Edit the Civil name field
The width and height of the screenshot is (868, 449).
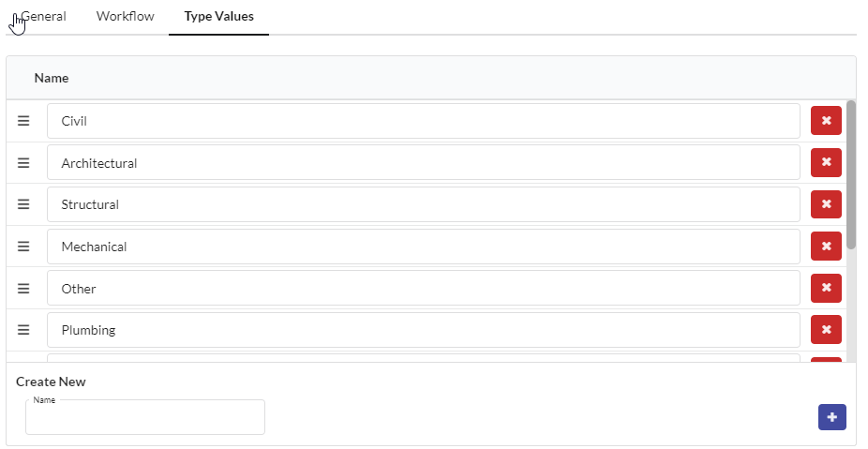424,121
